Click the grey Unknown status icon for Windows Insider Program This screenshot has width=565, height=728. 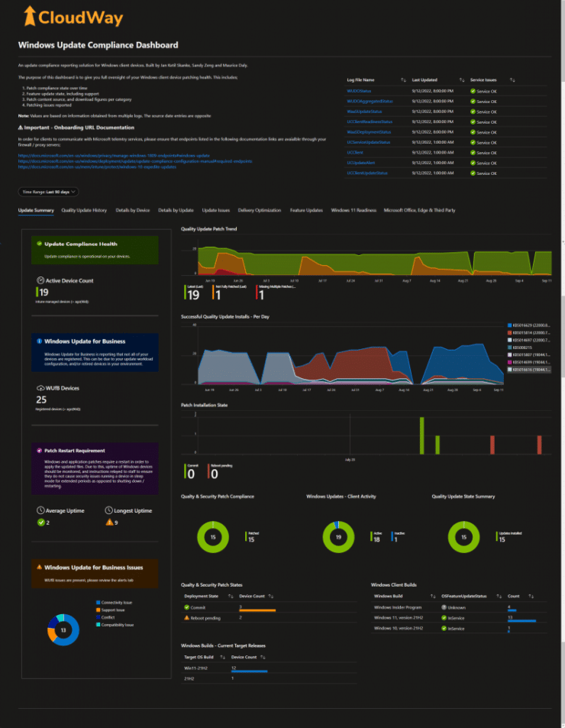click(x=444, y=607)
